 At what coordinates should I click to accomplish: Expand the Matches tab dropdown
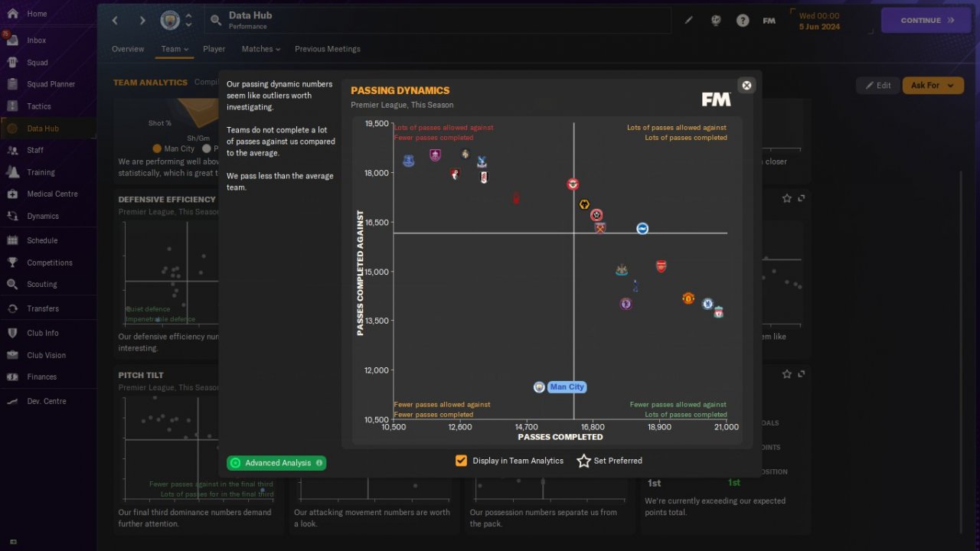point(261,49)
